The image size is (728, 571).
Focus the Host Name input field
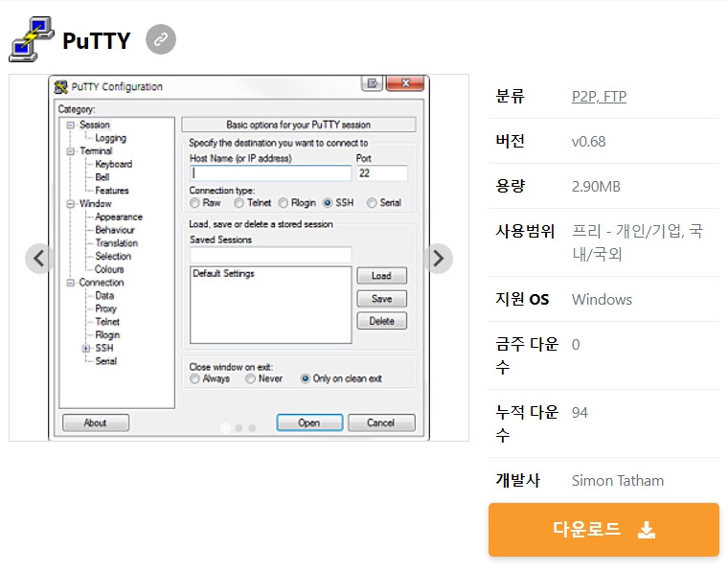(271, 173)
